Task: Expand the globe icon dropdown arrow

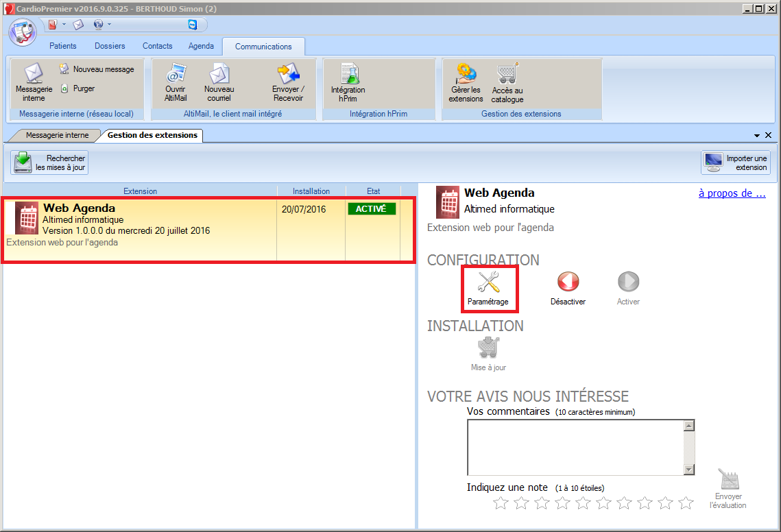Action: tap(109, 25)
